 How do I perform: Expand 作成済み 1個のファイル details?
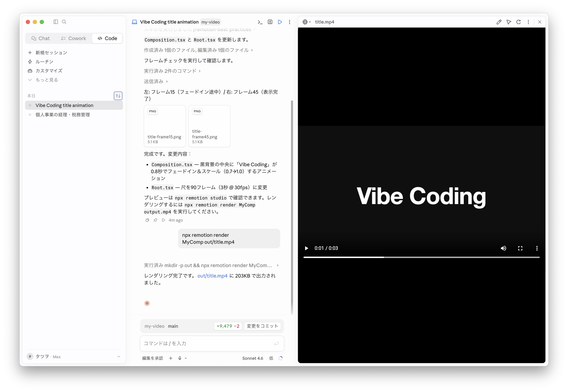pos(198,50)
